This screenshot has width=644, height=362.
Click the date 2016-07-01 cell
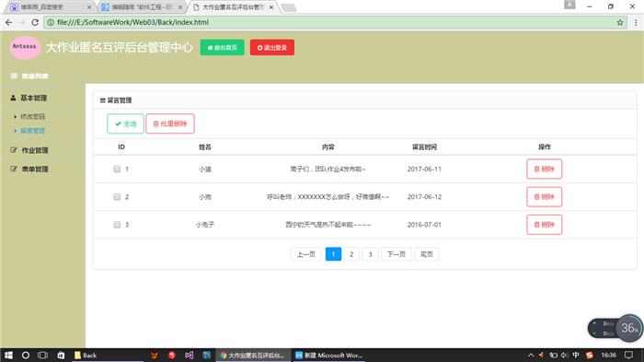click(424, 225)
